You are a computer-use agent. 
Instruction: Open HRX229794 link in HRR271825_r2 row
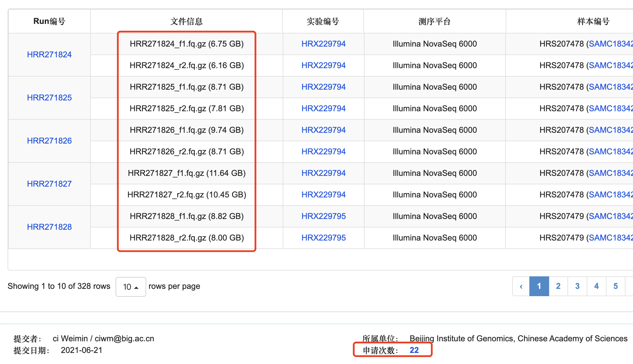[323, 108]
